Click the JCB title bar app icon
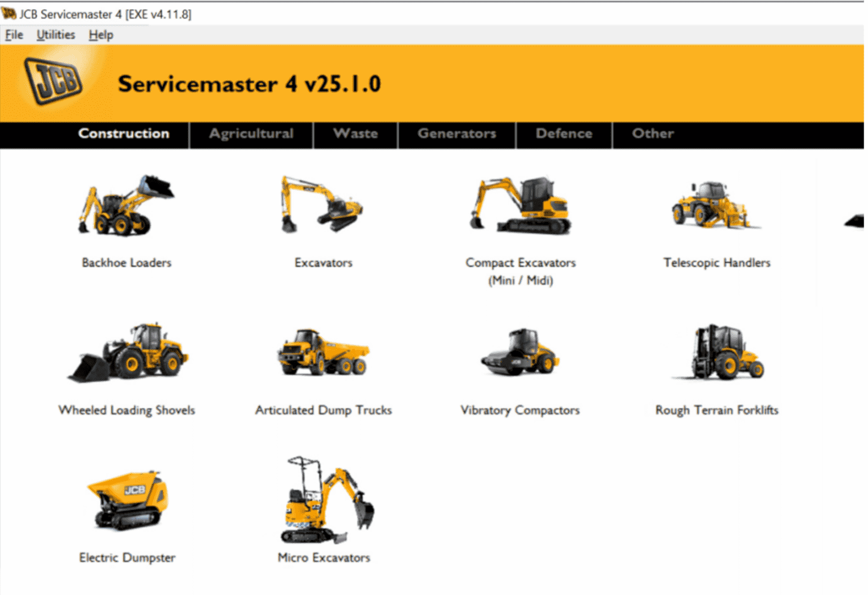 [x=9, y=13]
